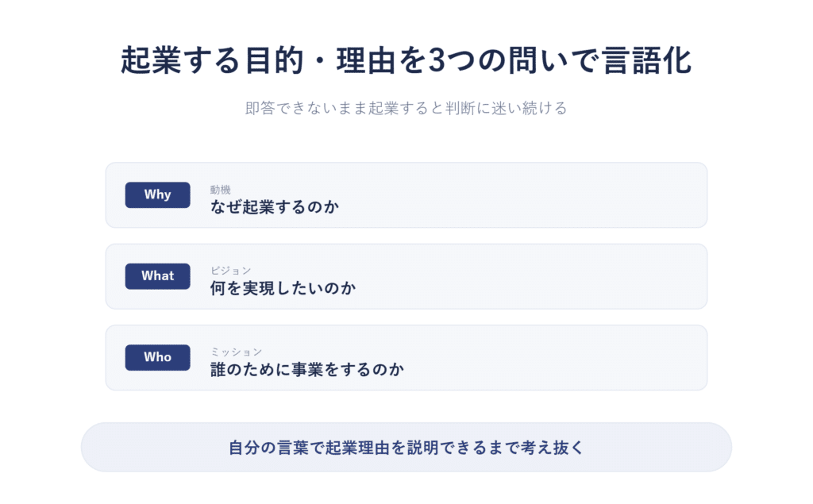This screenshot has height=504, width=813.
Task: Click the text 何を実現したいのか
Action: pyautogui.click(x=283, y=288)
